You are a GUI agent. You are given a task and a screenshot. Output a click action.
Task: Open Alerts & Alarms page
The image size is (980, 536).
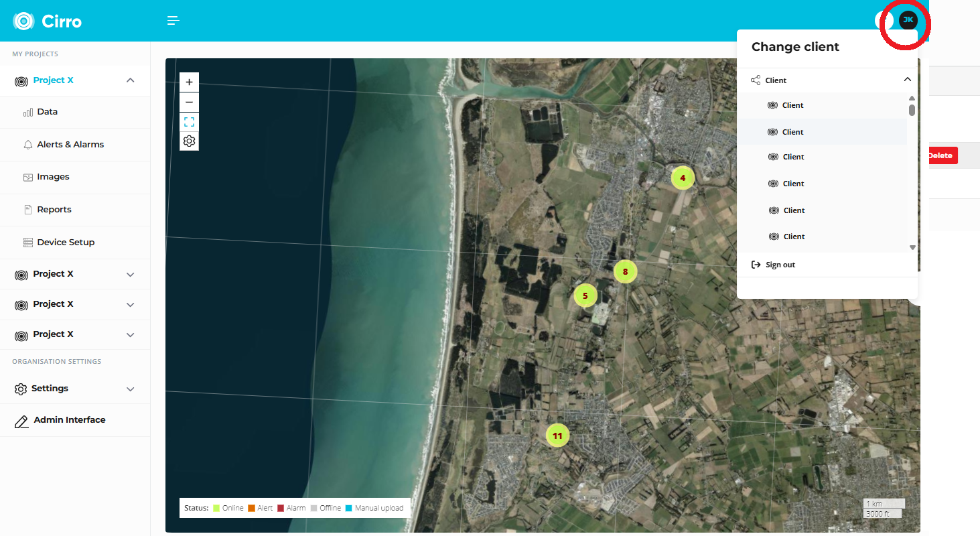tap(70, 145)
